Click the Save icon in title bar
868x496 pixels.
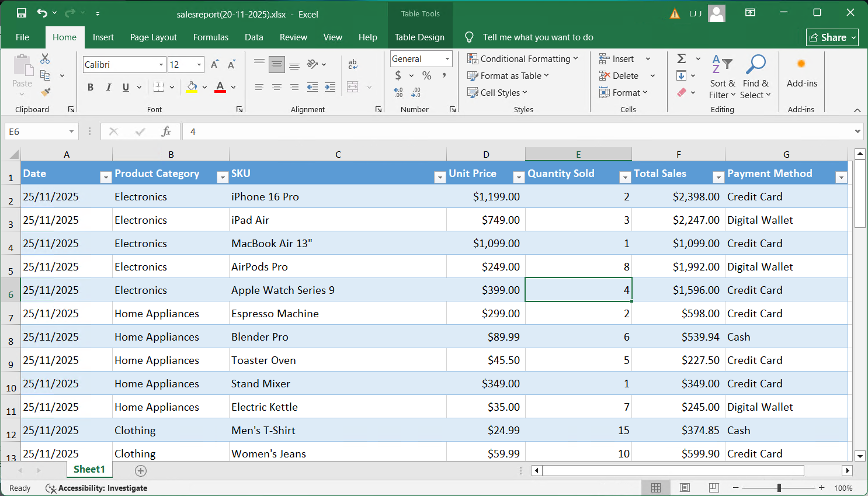22,13
